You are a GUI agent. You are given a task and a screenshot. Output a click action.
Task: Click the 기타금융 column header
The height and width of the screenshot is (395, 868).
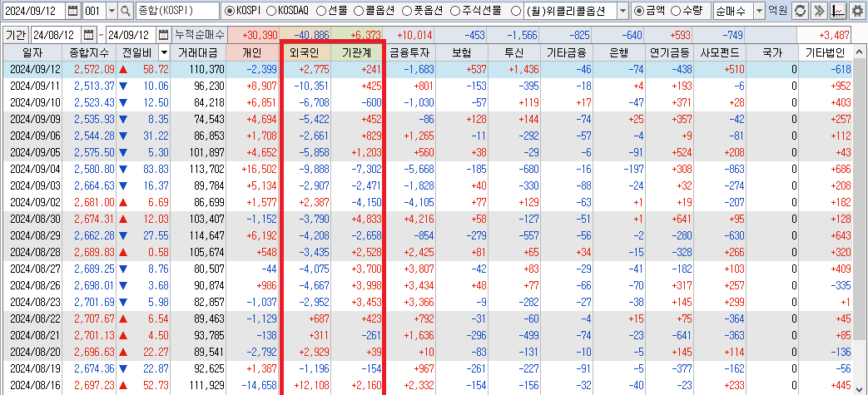point(565,53)
